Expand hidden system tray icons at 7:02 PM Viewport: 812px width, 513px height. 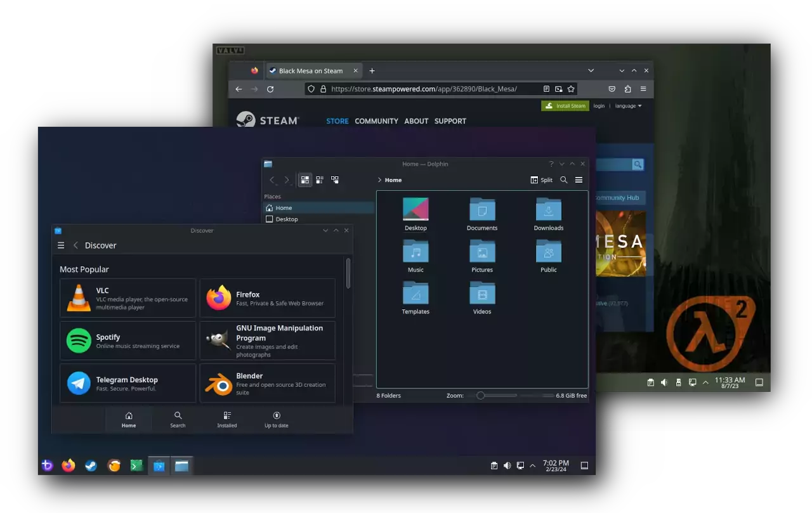coord(532,465)
